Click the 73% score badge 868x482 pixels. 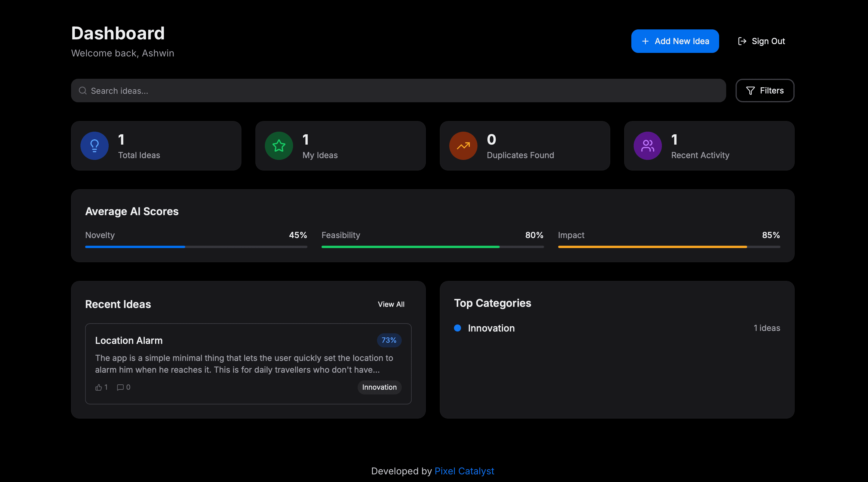(389, 340)
